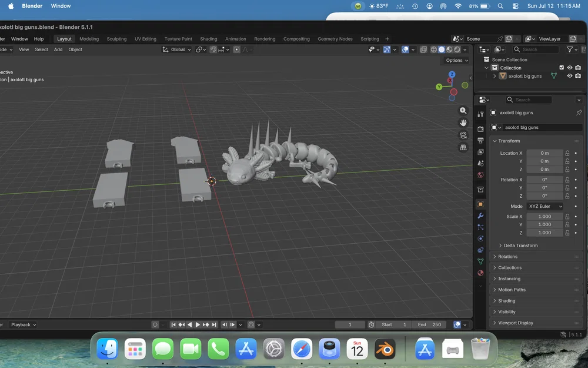Disable Collection in renders camera icon
Screen dimensions: 588x368
coord(578,68)
